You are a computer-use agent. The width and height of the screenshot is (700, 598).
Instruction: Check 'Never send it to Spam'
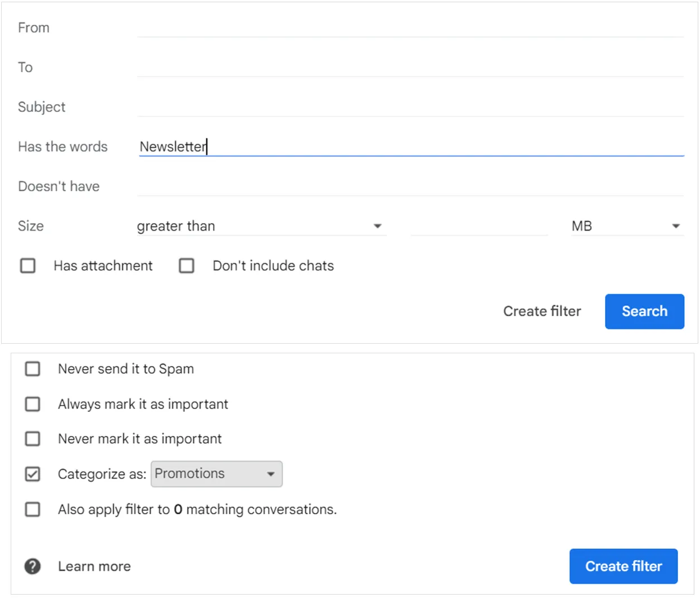(33, 369)
